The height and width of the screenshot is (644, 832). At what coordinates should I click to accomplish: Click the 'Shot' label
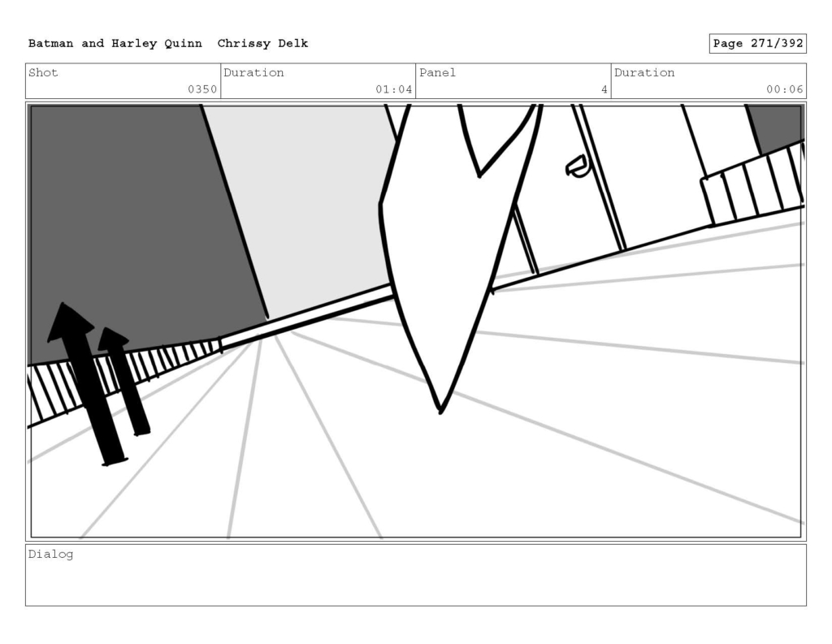[x=43, y=72]
